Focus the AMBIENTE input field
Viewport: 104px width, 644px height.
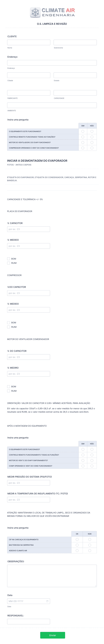[x=52, y=105]
